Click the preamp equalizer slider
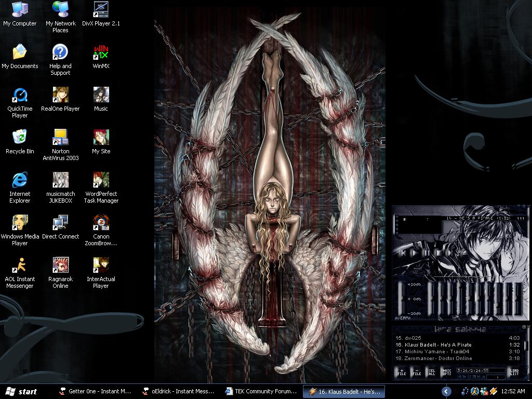The image size is (532, 399). click(x=402, y=299)
